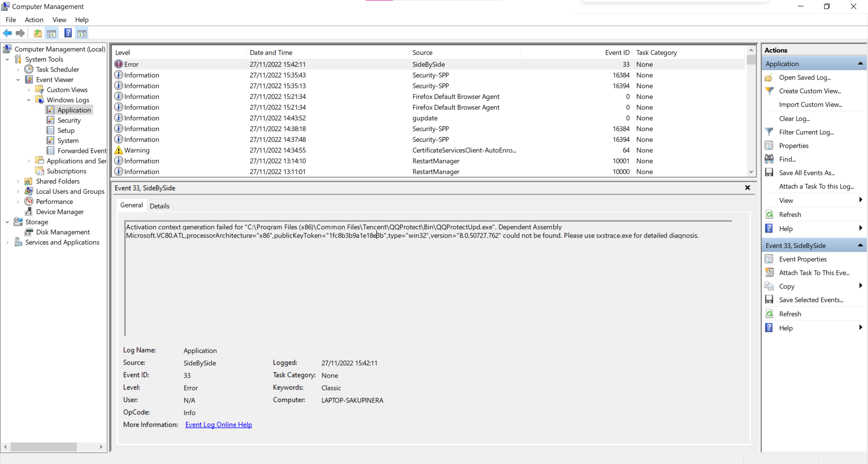Click Find binoculars action

pyautogui.click(x=787, y=159)
